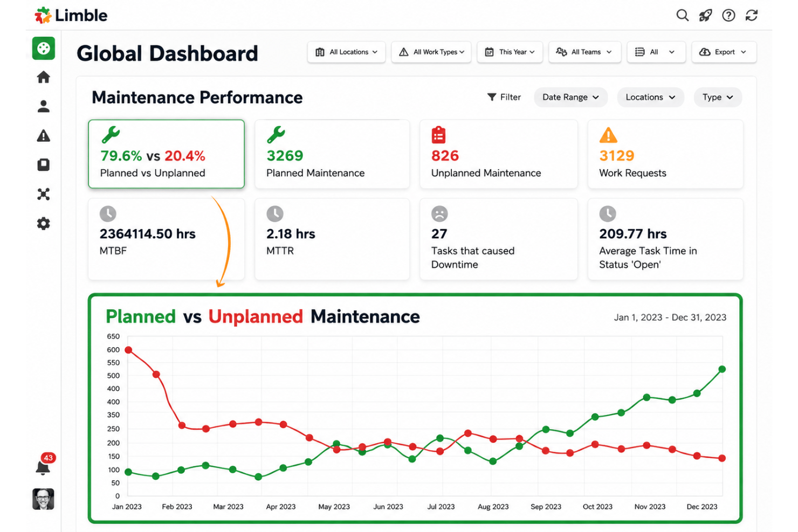Screen dimensions: 798x532
Task: Expand the All Teams dropdown
Action: point(584,52)
